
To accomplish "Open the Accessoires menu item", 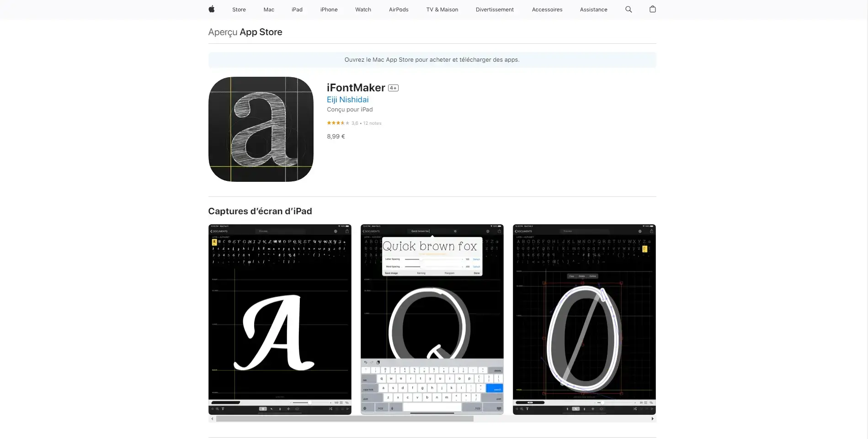I will [x=547, y=10].
